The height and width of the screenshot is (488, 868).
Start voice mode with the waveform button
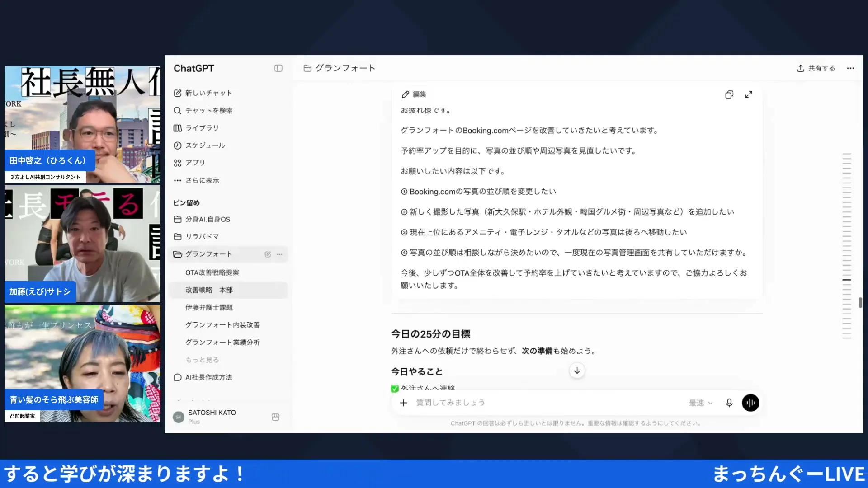pos(750,403)
